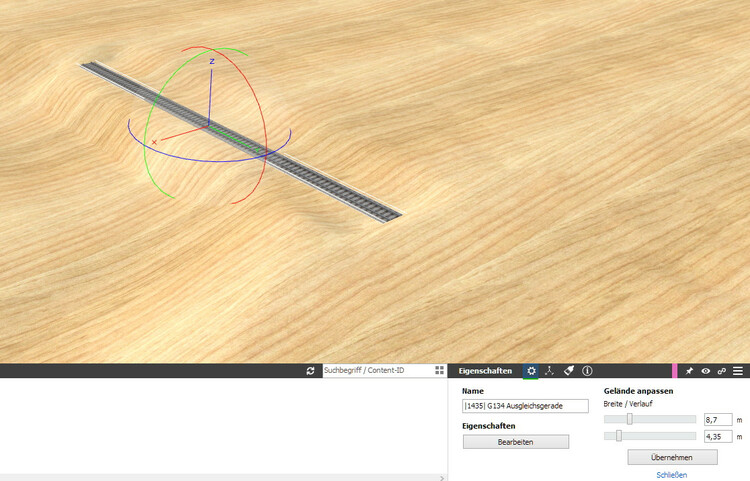Click the Bearbeiten button

[x=516, y=442]
